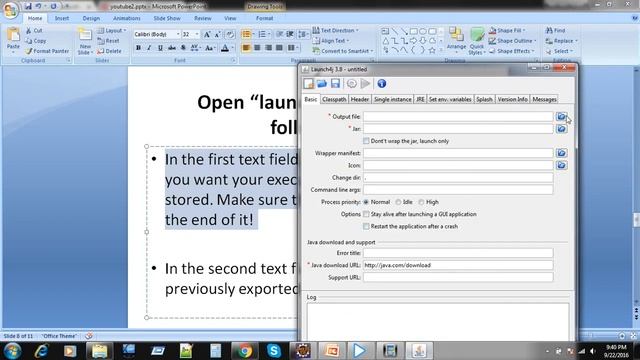Click the new configuration icon in Launch4j
This screenshot has width=640, height=360.
tap(309, 84)
